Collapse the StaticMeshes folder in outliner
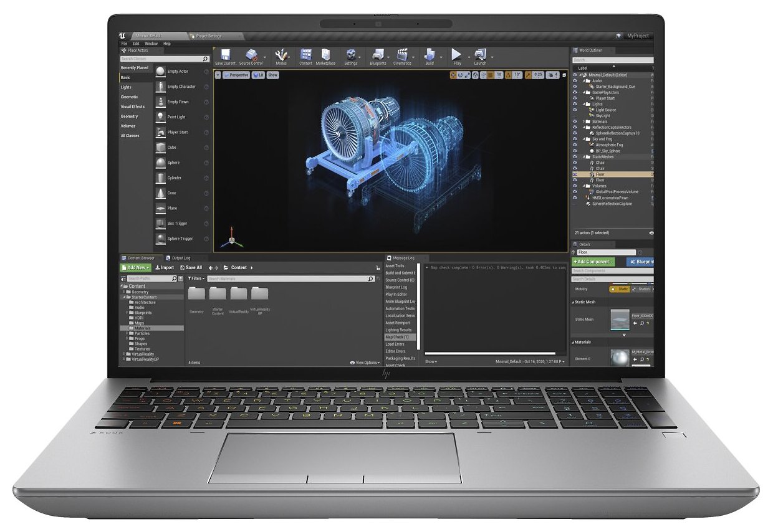The width and height of the screenshot is (773, 532). pos(583,157)
